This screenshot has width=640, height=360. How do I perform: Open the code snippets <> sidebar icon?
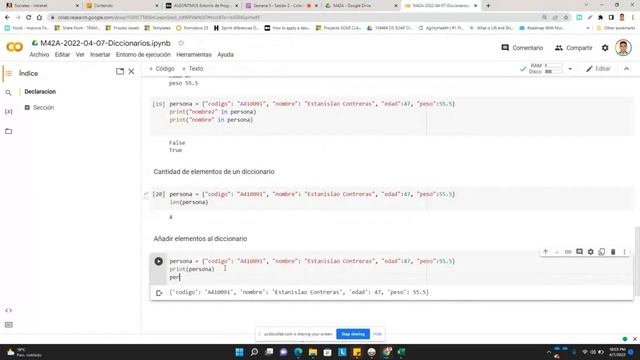9,311
